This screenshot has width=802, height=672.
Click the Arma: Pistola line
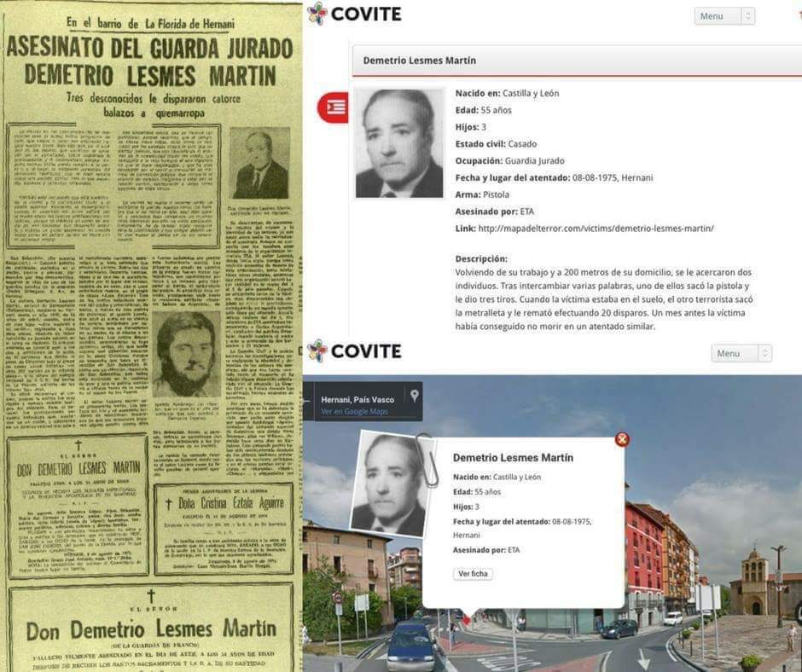(482, 194)
